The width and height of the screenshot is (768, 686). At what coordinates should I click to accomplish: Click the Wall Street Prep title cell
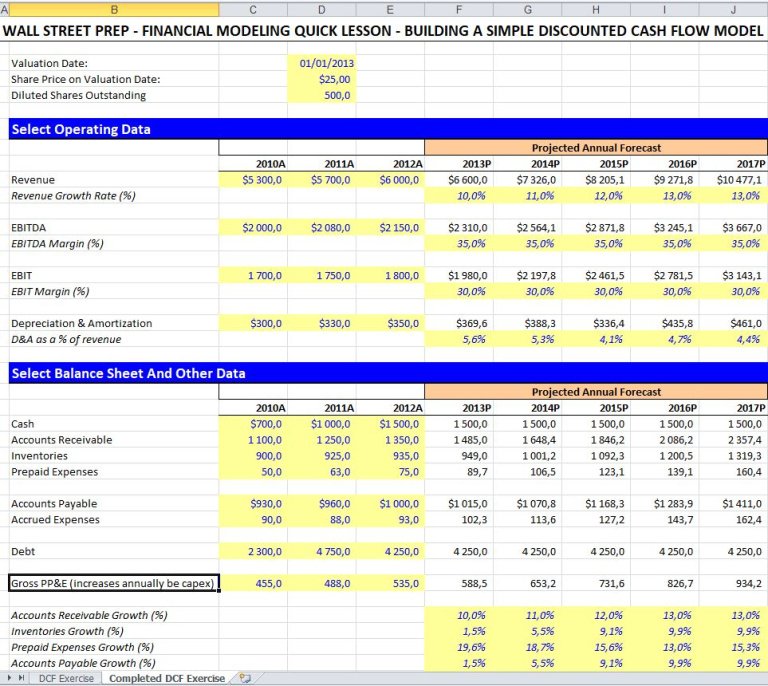pos(385,29)
